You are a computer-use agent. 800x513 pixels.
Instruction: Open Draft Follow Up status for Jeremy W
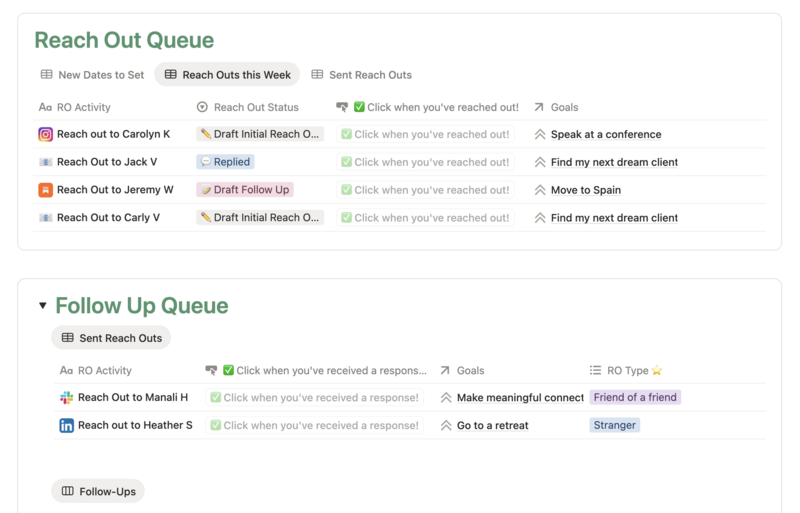click(245, 190)
